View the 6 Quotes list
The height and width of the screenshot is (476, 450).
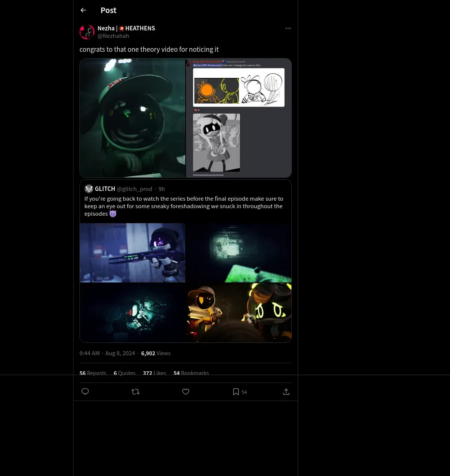124,373
